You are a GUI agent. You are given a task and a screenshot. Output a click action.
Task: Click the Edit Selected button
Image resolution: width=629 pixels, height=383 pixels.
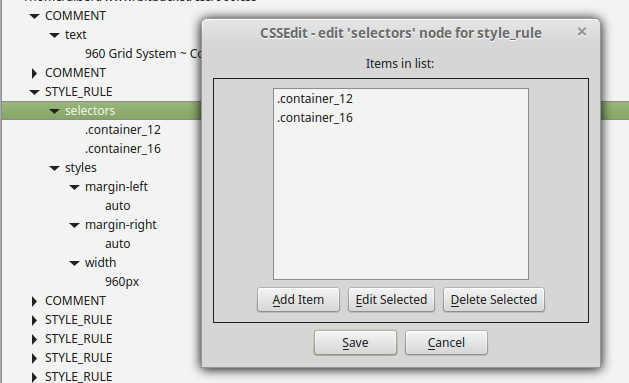[391, 300]
